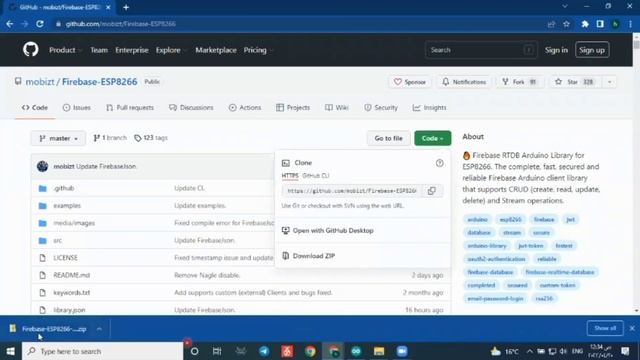Select the HTTPS clone tab
Image resolution: width=640 pixels, height=360 pixels.
point(290,176)
